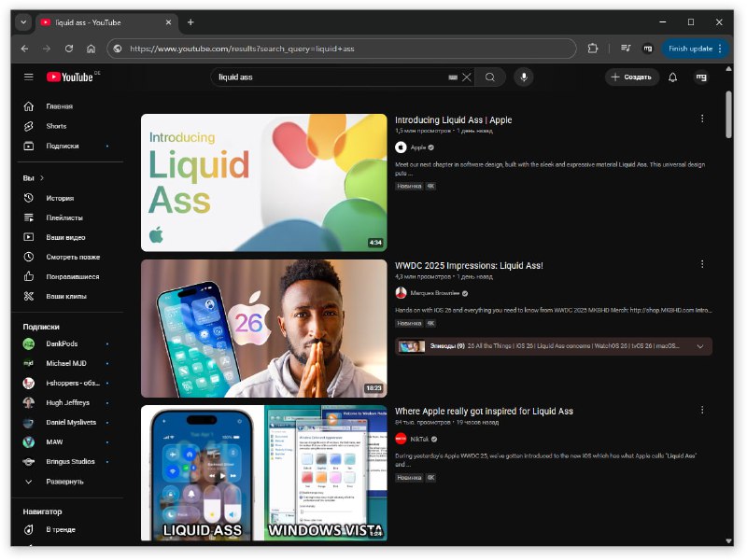747x560 pixels.
Task: Play the Introducing Liquid Ass thumbnail
Action: (264, 182)
